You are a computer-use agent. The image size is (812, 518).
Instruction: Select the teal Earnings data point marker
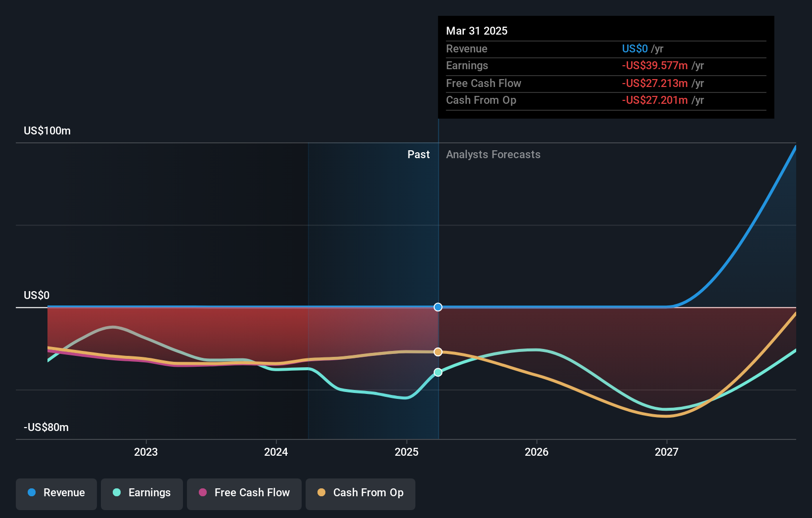[x=438, y=372]
